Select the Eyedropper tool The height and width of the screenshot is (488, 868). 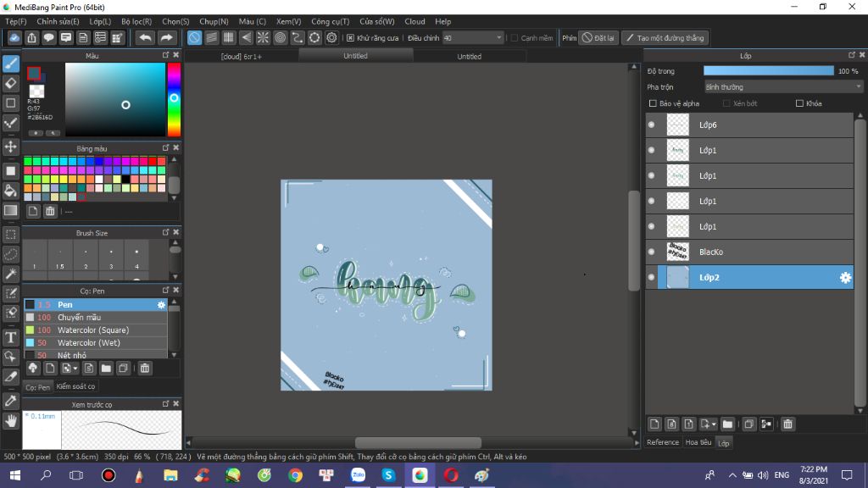point(10,401)
